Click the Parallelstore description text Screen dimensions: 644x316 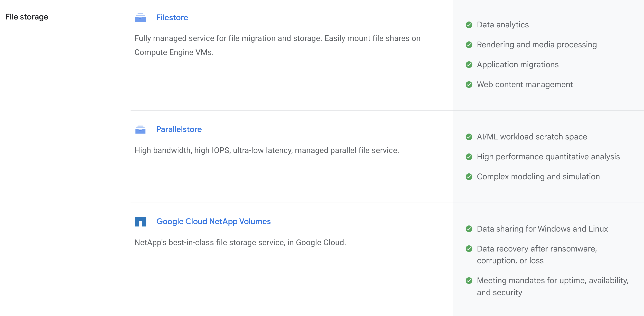[x=267, y=151]
